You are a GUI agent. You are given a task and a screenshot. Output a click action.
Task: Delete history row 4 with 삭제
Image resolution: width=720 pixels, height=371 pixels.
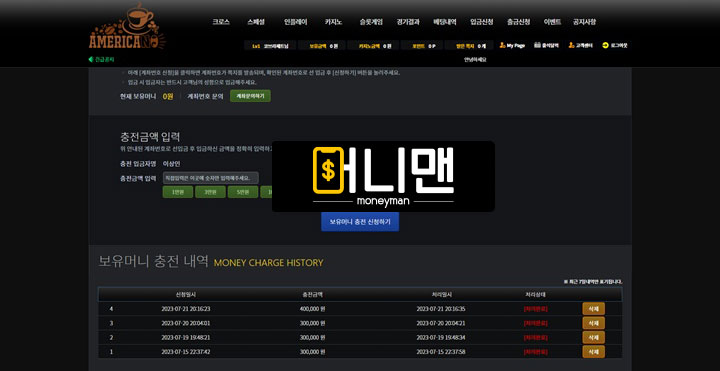coord(593,309)
